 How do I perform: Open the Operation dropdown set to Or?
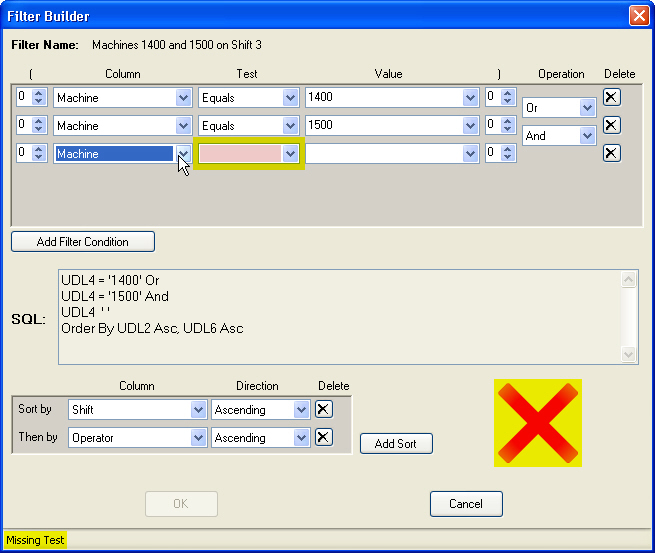click(587, 108)
